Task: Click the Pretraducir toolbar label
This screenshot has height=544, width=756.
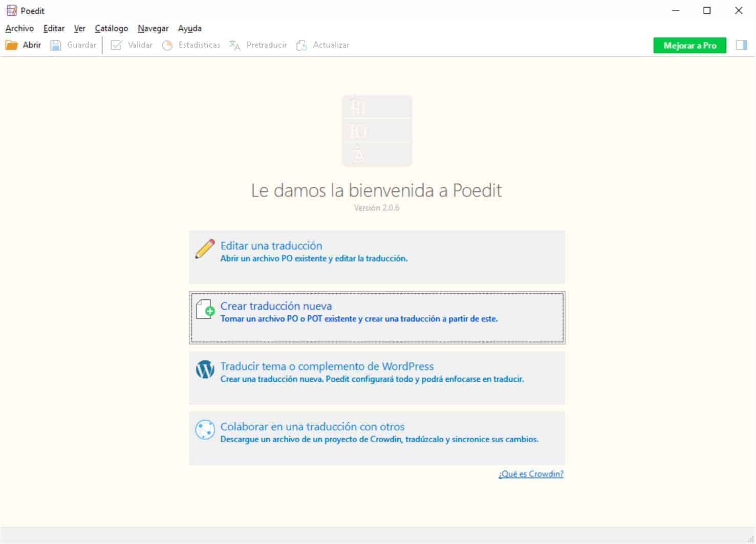Action: coord(267,45)
